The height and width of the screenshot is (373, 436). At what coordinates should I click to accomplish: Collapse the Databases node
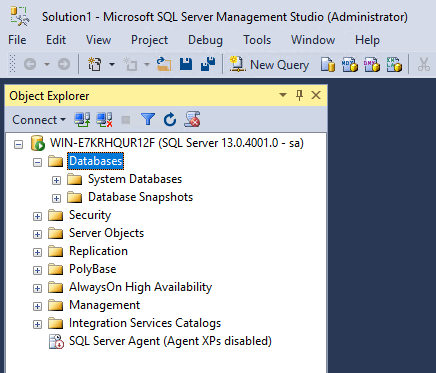coord(37,162)
